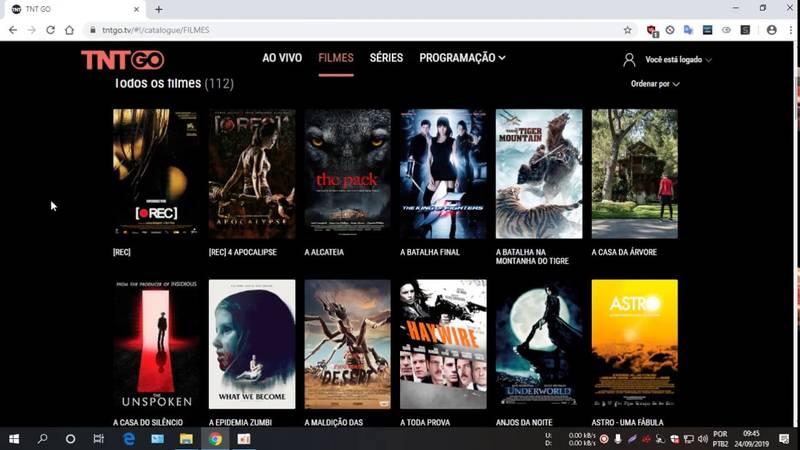Launch Microsoft Edge from the taskbar
The width and height of the screenshot is (800, 450).
[x=129, y=439]
